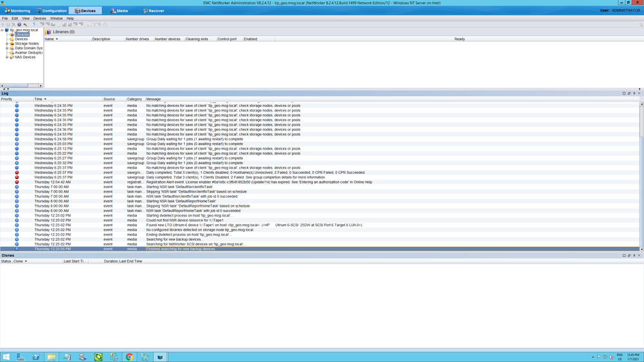The image size is (644, 362).
Task: Open the Recover view
Action: point(153,11)
